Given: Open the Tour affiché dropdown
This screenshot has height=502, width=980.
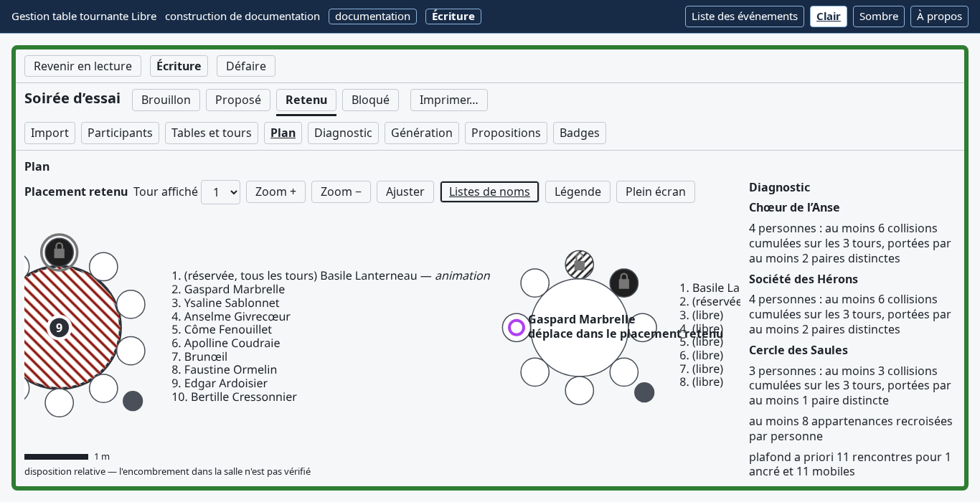Looking at the screenshot, I should 220,192.
